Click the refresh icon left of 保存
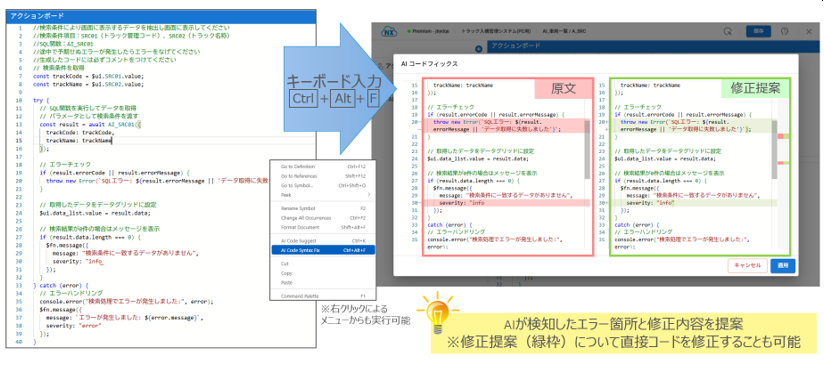The width and height of the screenshot is (824, 365). tap(728, 32)
